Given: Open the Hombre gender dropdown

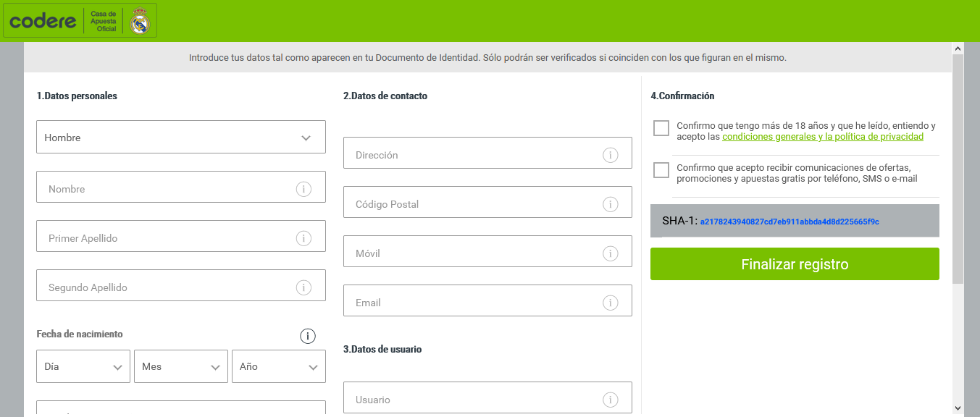Looking at the screenshot, I should [181, 137].
